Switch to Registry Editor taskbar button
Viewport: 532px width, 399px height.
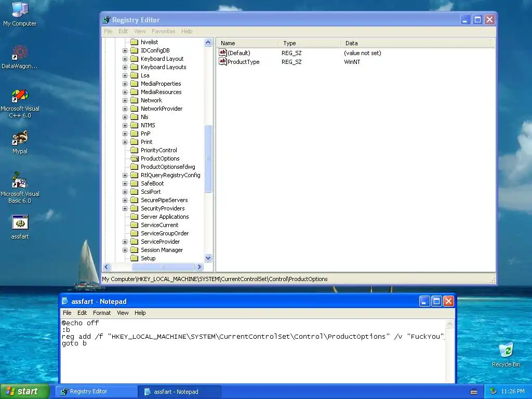pos(96,392)
